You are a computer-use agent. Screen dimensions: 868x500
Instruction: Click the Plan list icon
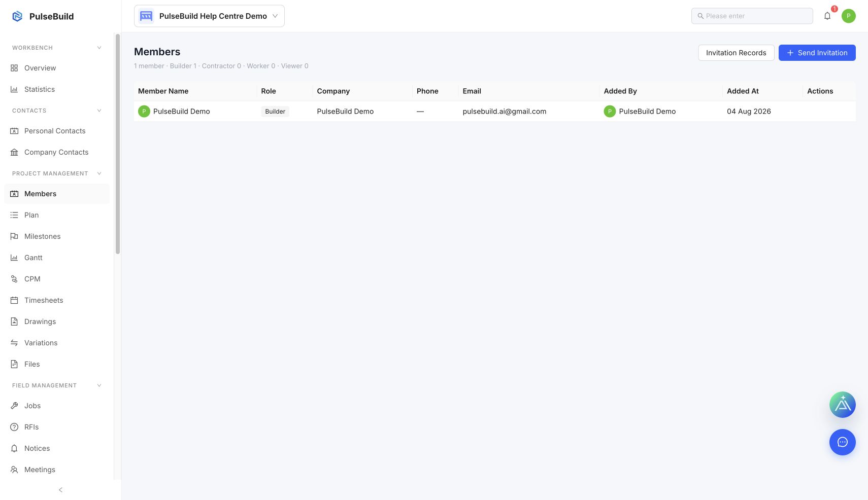[x=14, y=215]
